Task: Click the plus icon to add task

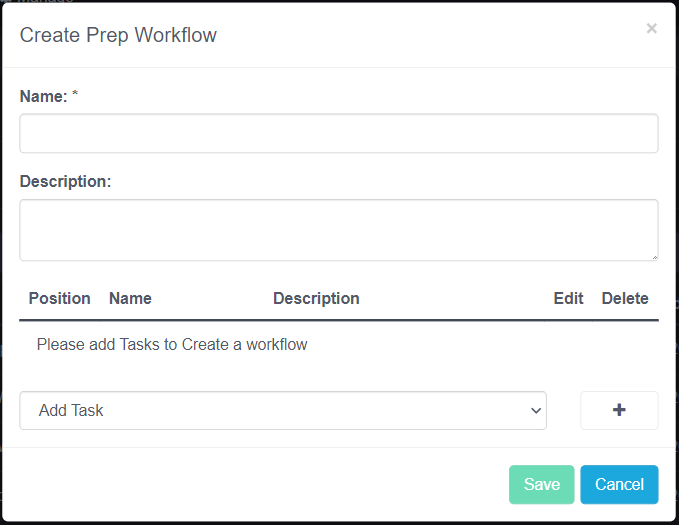Action: pyautogui.click(x=619, y=410)
